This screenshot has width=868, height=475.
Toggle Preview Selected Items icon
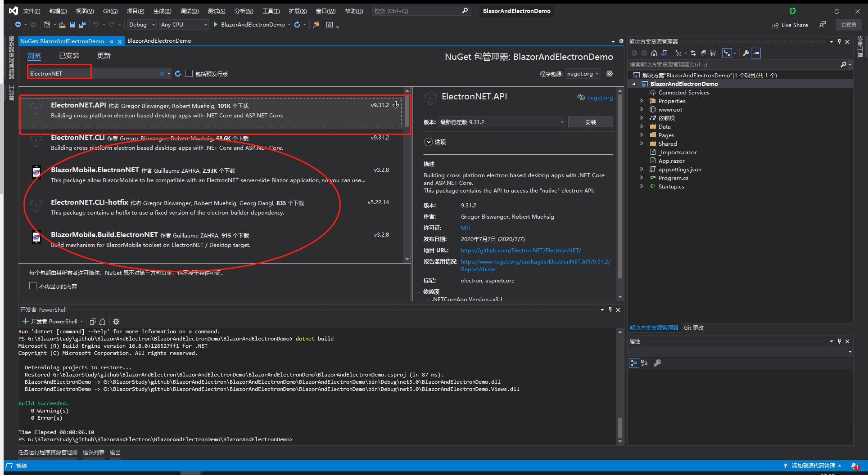click(756, 53)
